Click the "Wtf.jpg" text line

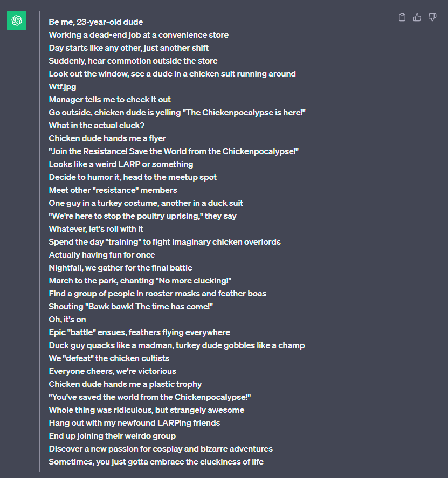tap(63, 87)
